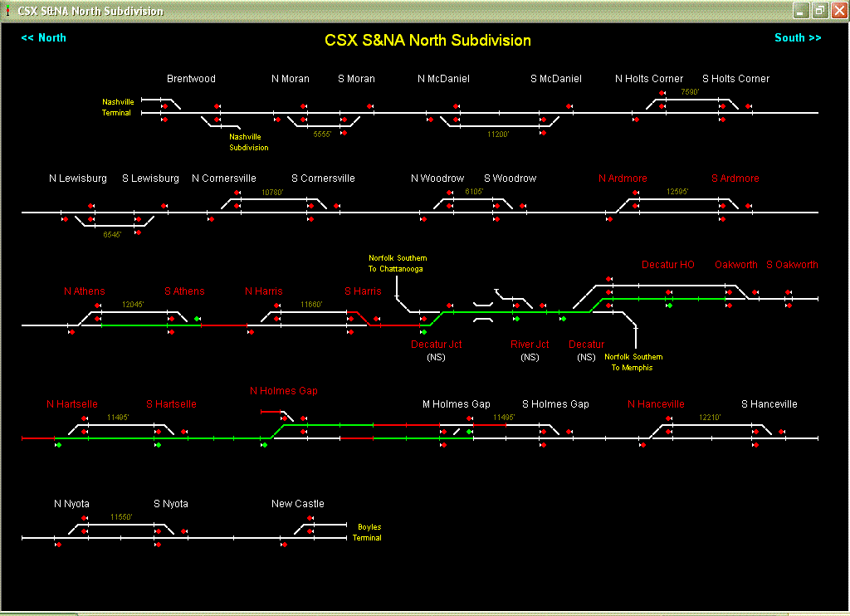The height and width of the screenshot is (616, 850).
Task: Click the signal at S Hanceville
Action: click(x=756, y=431)
